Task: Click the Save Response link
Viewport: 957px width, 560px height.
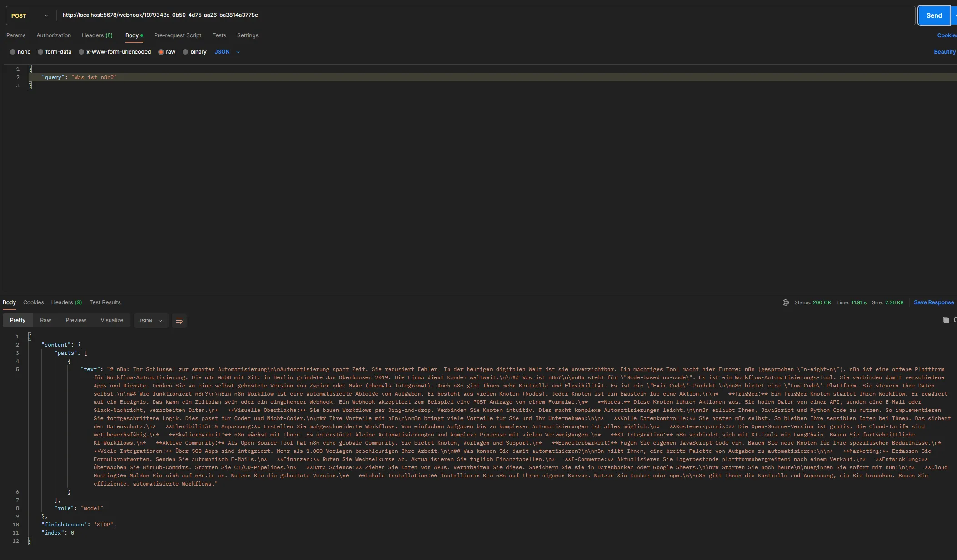Action: (x=933, y=302)
